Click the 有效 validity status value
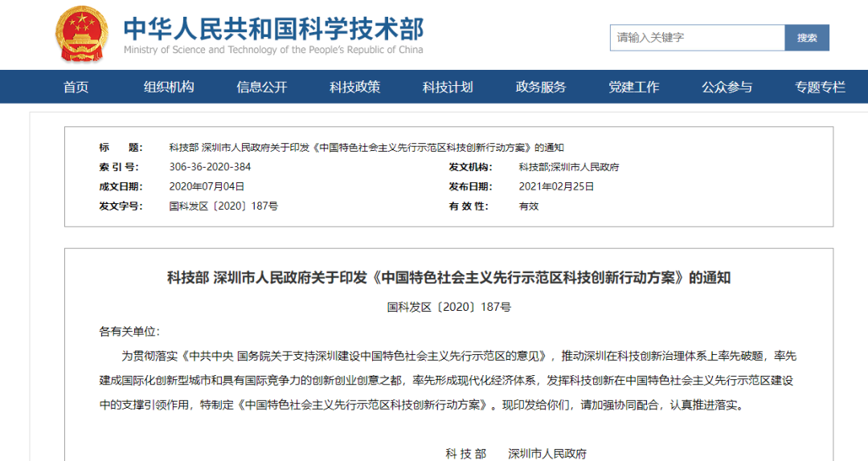Screen dimensions: 868x461 529,206
